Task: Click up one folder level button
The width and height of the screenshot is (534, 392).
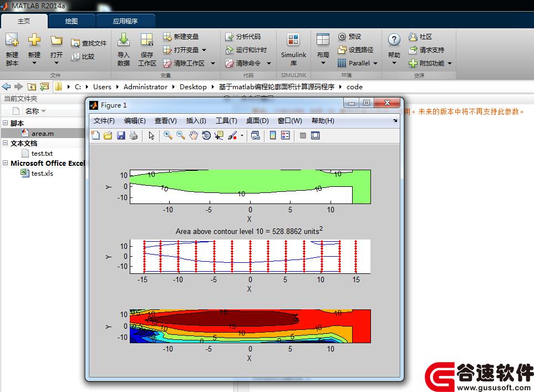Action: pyautogui.click(x=32, y=86)
